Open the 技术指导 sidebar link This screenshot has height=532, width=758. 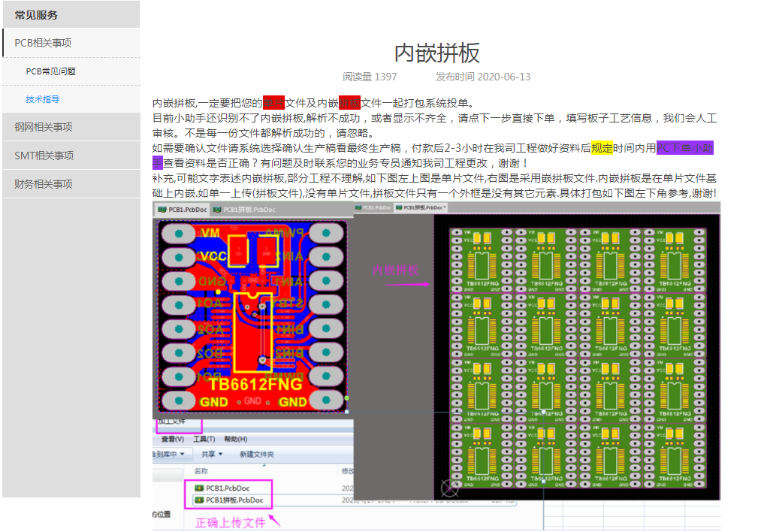tap(42, 99)
